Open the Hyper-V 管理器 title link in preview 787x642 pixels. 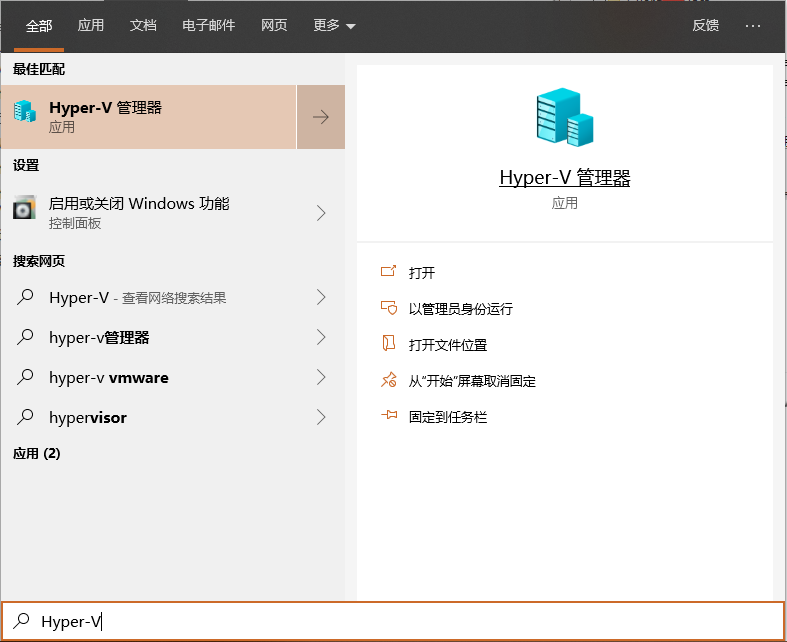[565, 178]
